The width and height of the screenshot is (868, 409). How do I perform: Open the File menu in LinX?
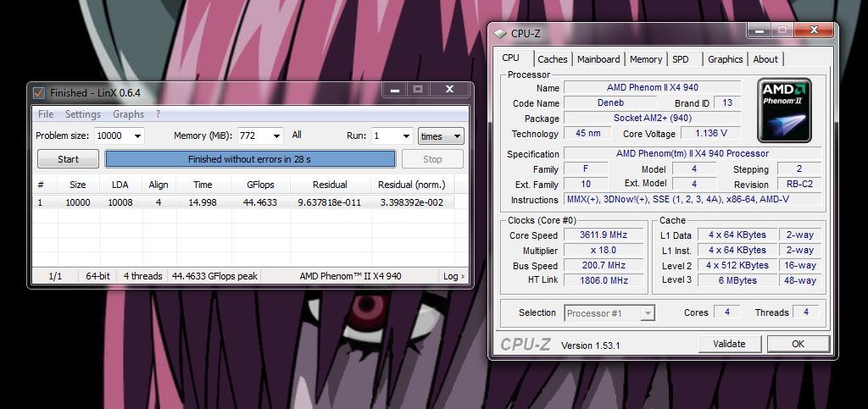[x=46, y=114]
